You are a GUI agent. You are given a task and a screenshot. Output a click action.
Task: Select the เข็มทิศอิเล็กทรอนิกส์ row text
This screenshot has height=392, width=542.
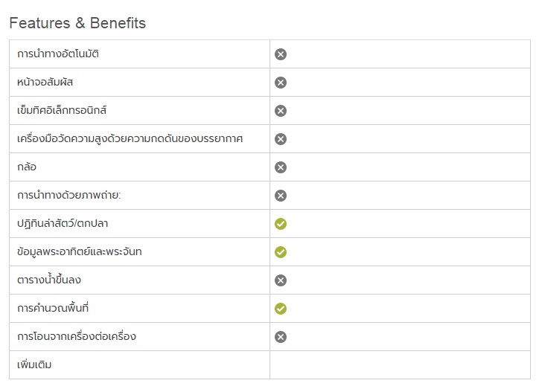[67, 111]
